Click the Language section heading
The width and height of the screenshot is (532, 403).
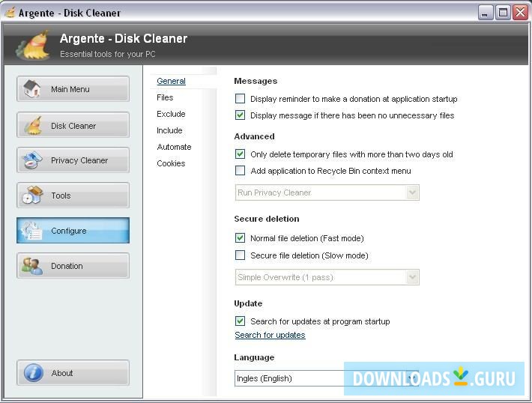click(x=254, y=357)
